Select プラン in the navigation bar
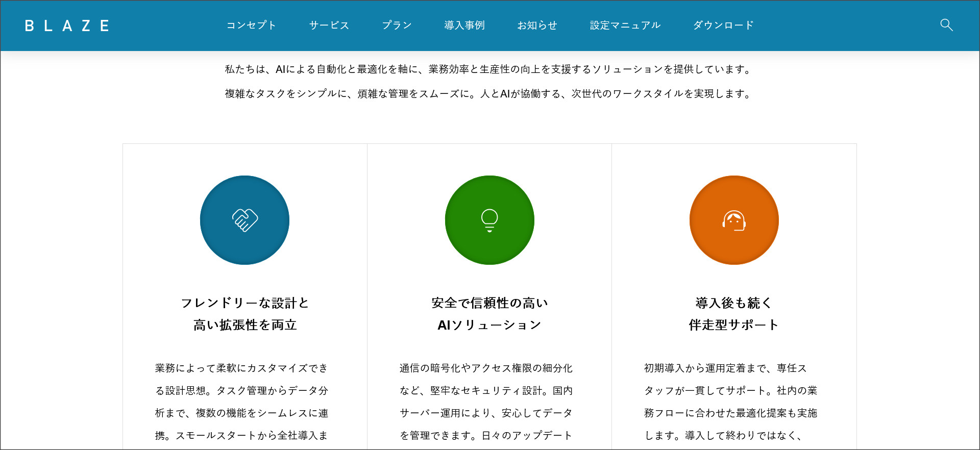 click(397, 25)
